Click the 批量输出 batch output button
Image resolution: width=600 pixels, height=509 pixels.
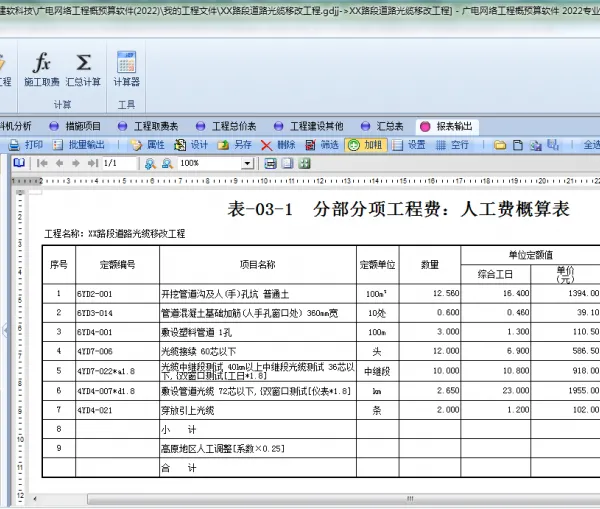click(78, 145)
